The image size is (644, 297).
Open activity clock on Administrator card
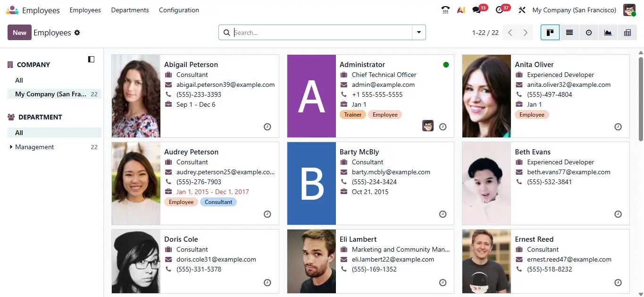click(x=443, y=127)
